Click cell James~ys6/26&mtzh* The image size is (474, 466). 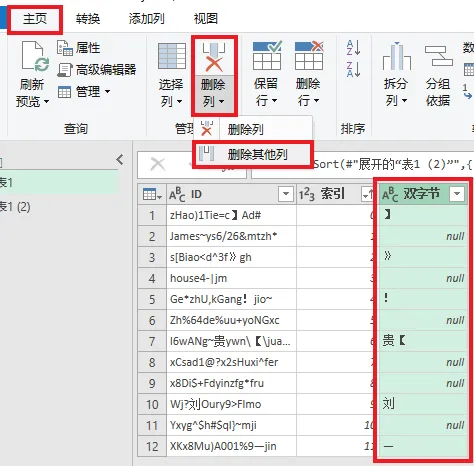(x=231, y=236)
